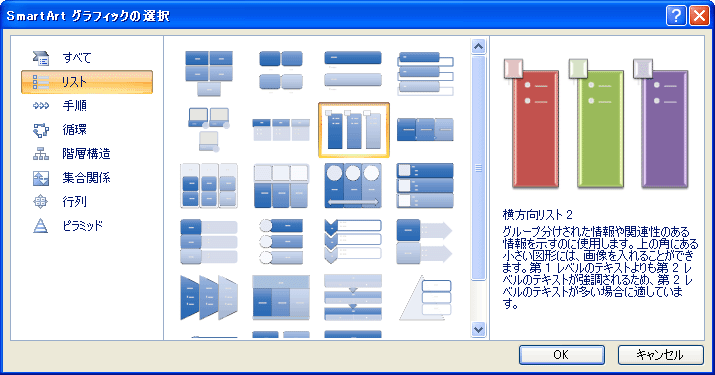
Task: Choose the basic block list layout with five blocks
Action: pyautogui.click(x=209, y=73)
